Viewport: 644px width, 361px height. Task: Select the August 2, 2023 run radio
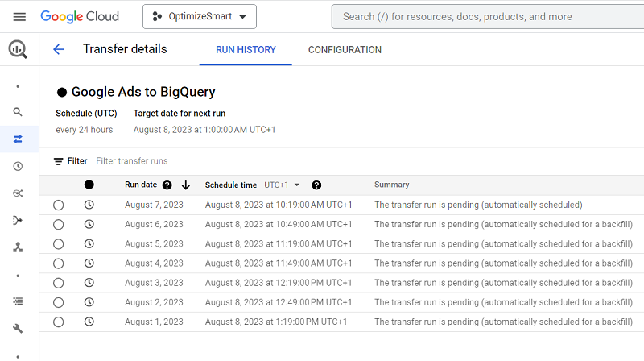[58, 303]
